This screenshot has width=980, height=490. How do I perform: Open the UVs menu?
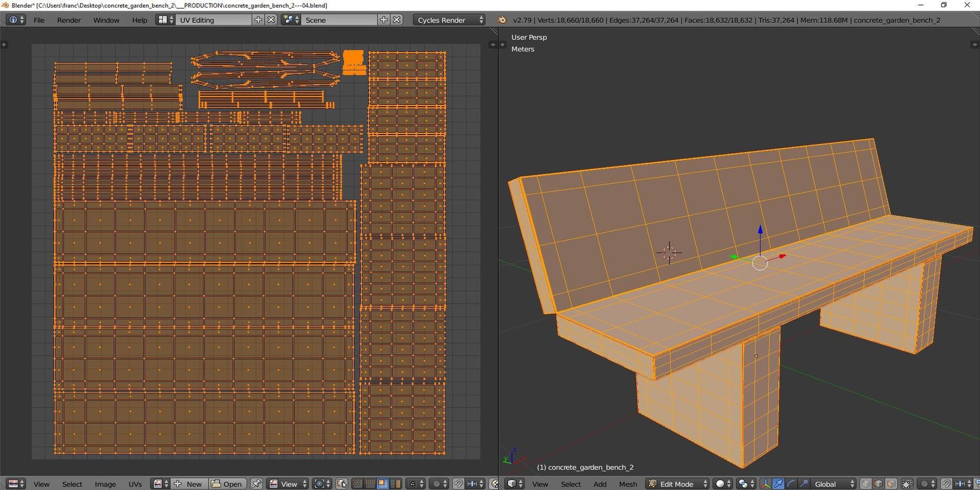(135, 484)
